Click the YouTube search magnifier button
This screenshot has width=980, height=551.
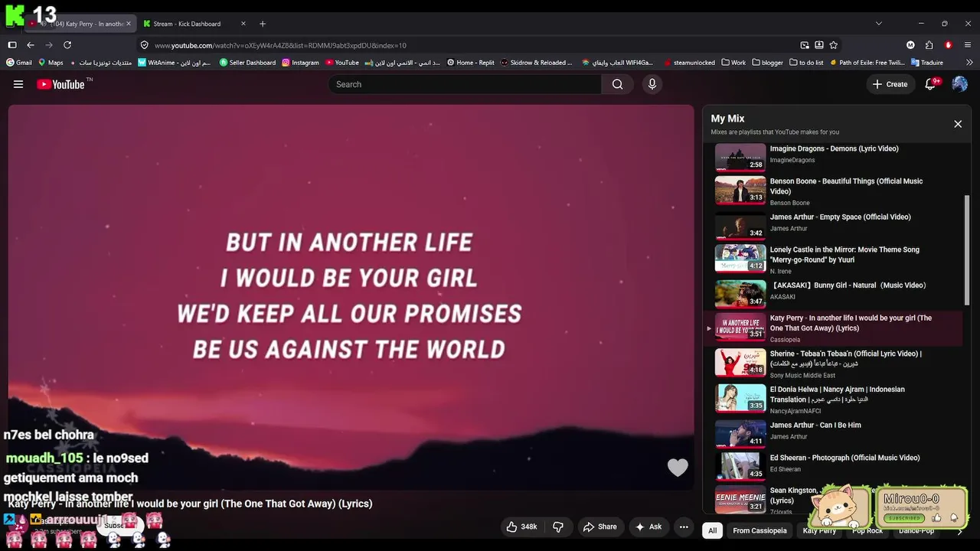coord(617,84)
